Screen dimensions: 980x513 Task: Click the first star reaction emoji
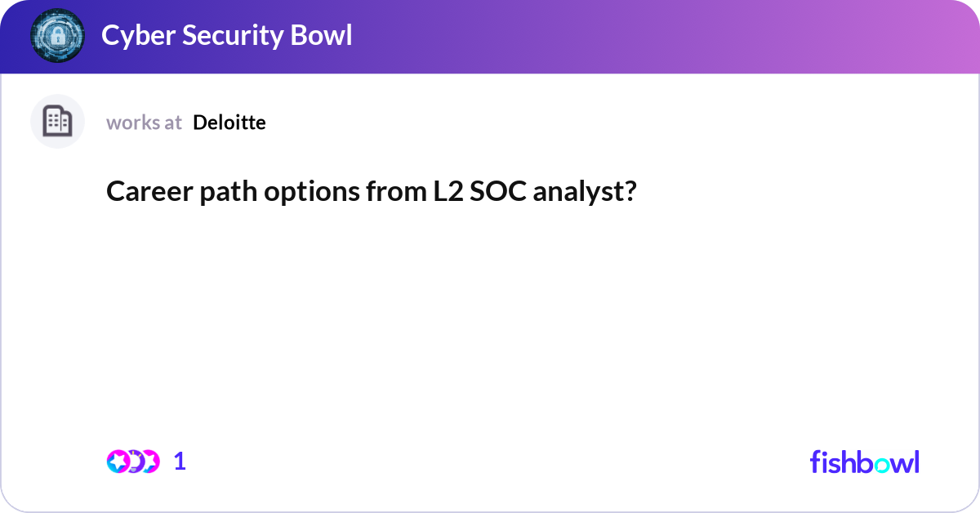click(117, 461)
